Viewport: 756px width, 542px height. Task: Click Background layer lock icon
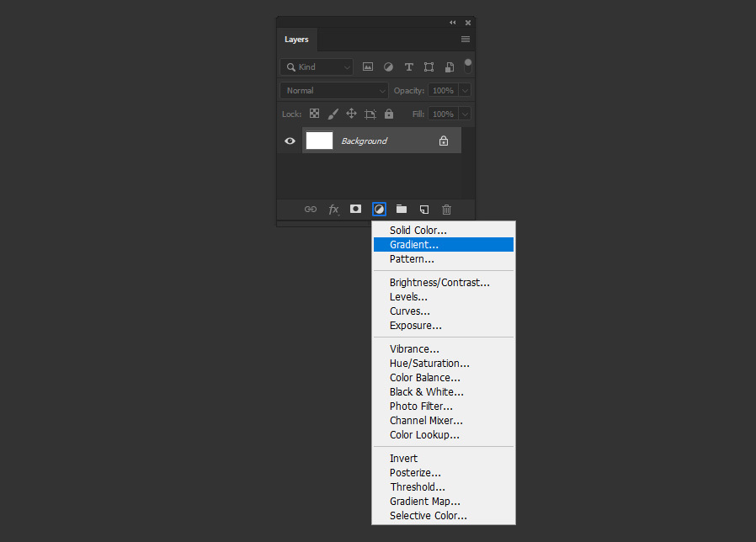[x=444, y=141]
